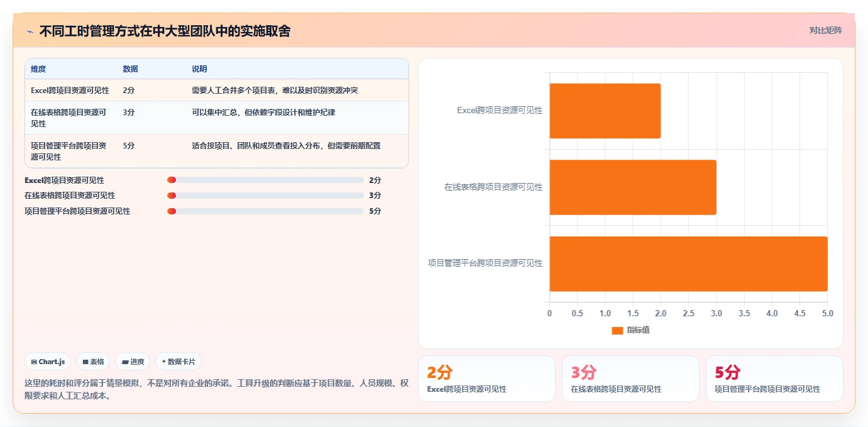Image resolution: width=868 pixels, height=427 pixels.
Task: Click the page title 不同工时管理方式在中大型团队中的实施取舍
Action: [165, 31]
